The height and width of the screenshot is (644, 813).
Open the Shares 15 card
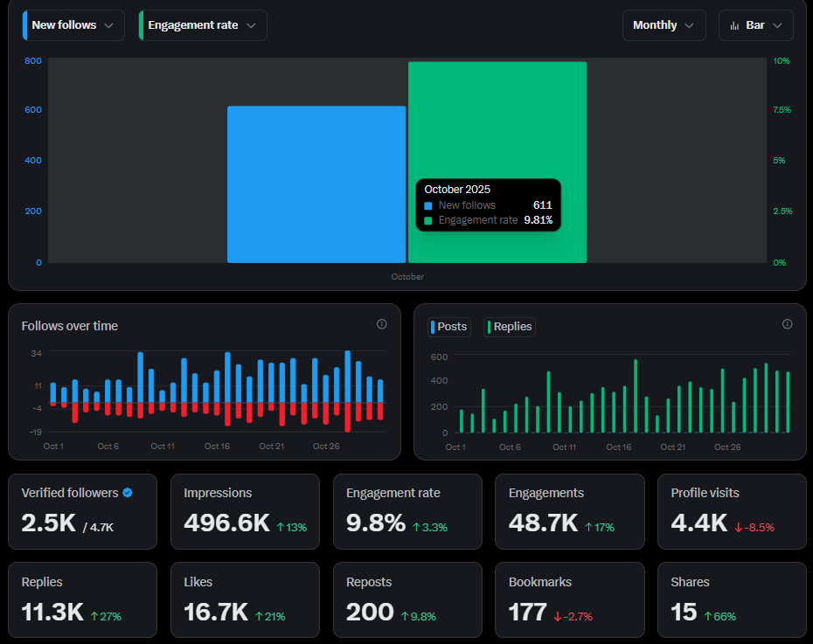732,600
